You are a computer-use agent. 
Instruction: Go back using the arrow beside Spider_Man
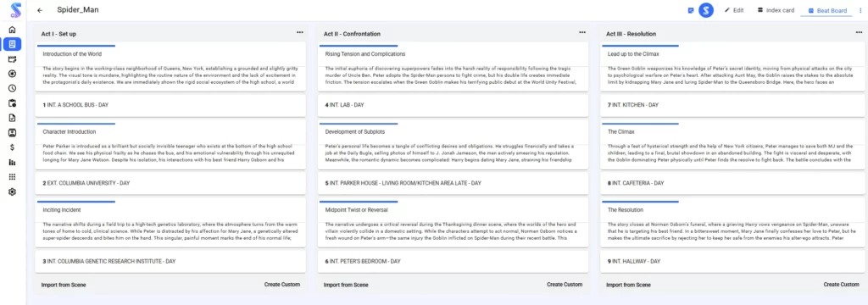tap(39, 10)
